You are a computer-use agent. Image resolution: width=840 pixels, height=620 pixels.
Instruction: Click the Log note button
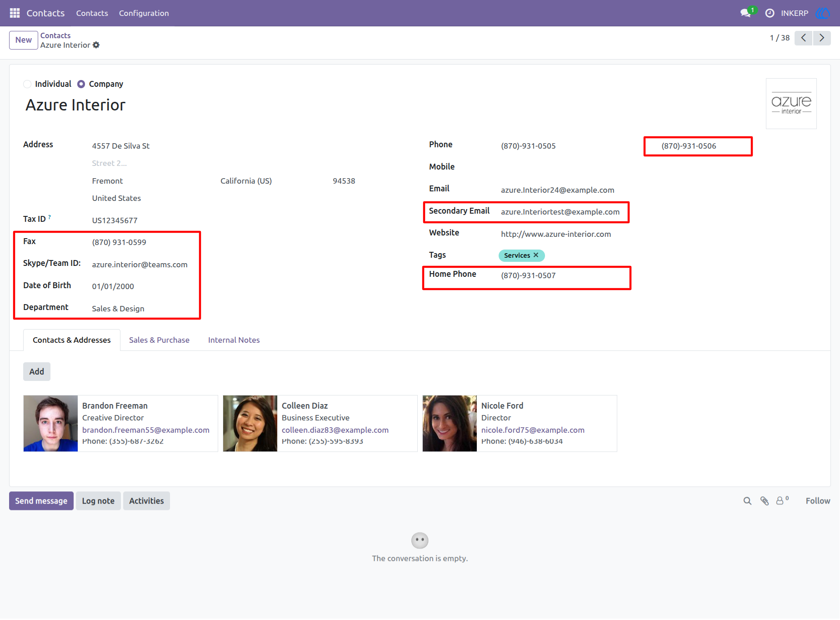(x=98, y=501)
